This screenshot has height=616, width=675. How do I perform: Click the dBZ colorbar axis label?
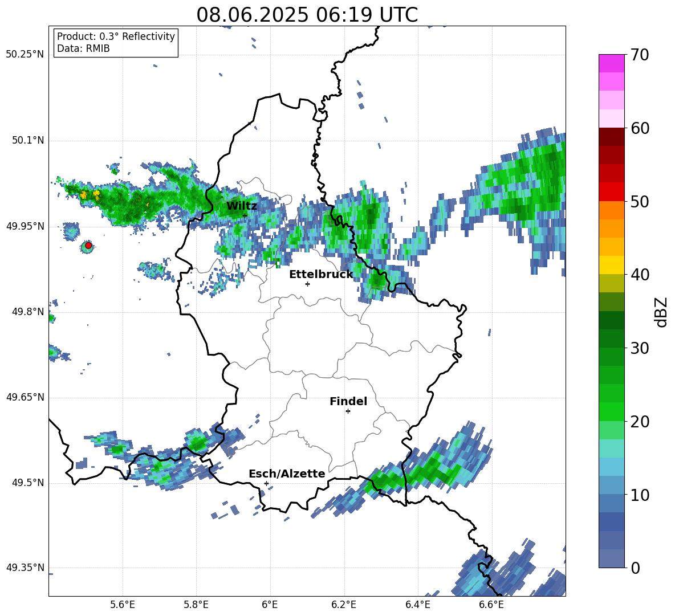pyautogui.click(x=661, y=312)
